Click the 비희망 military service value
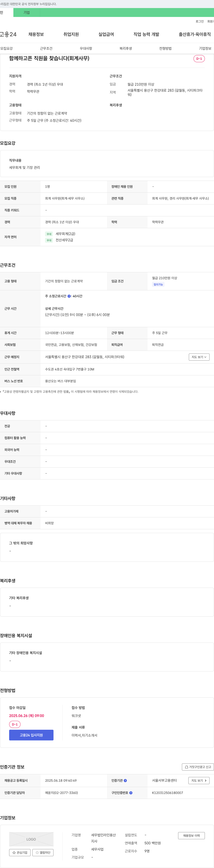Viewport: 214px width, 868px height. pos(49,523)
